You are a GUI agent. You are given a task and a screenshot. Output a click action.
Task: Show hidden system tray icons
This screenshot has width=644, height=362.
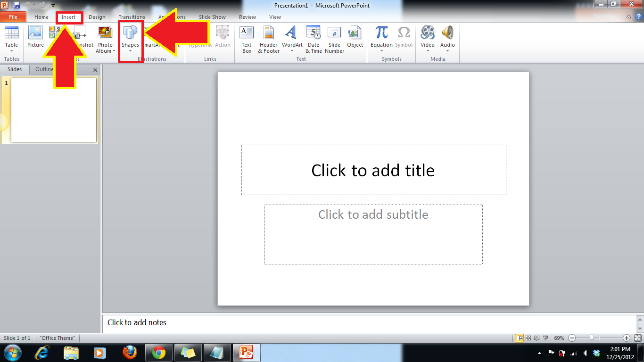point(539,353)
